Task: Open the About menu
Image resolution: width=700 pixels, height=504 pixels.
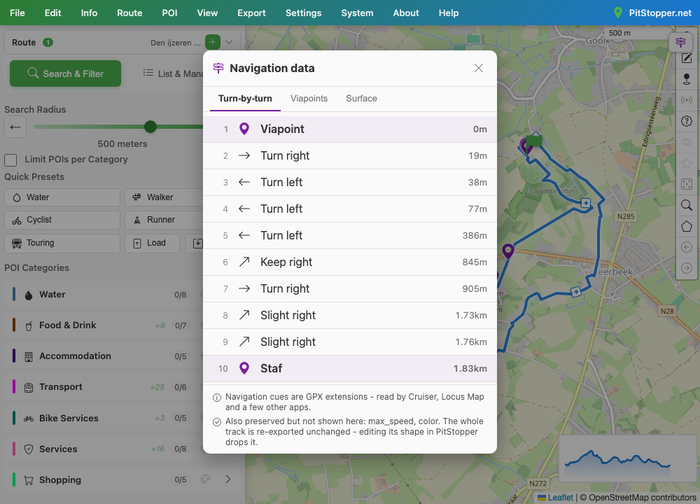Action: pos(406,13)
